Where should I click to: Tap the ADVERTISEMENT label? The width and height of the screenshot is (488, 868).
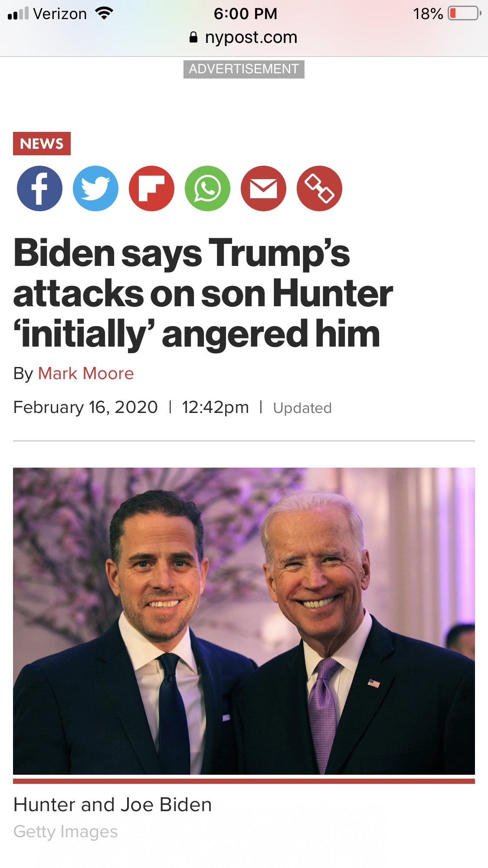pyautogui.click(x=244, y=69)
